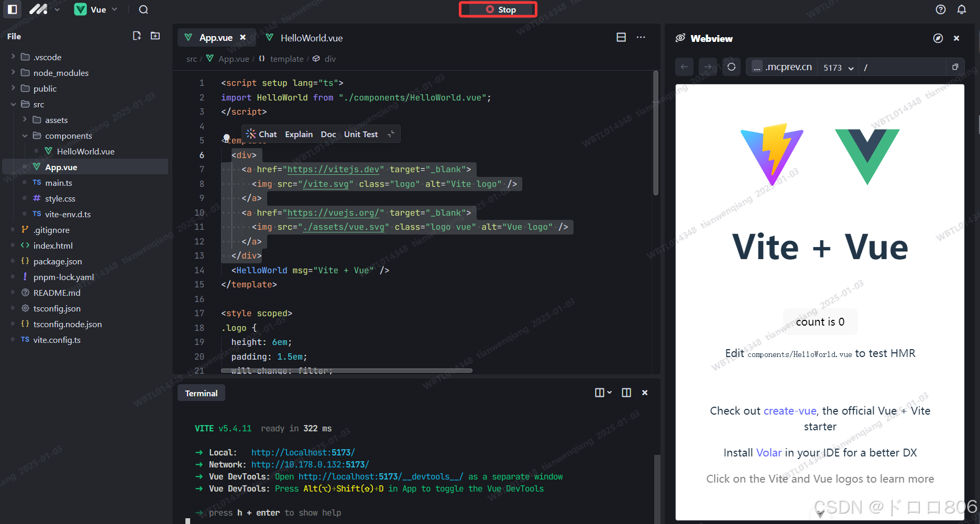Create a new file in File panel
The height and width of the screenshot is (524, 980).
pos(137,36)
